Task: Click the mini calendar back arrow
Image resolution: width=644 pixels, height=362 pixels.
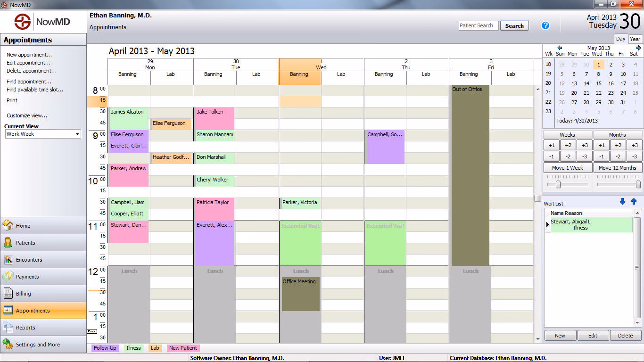Action: [561, 48]
